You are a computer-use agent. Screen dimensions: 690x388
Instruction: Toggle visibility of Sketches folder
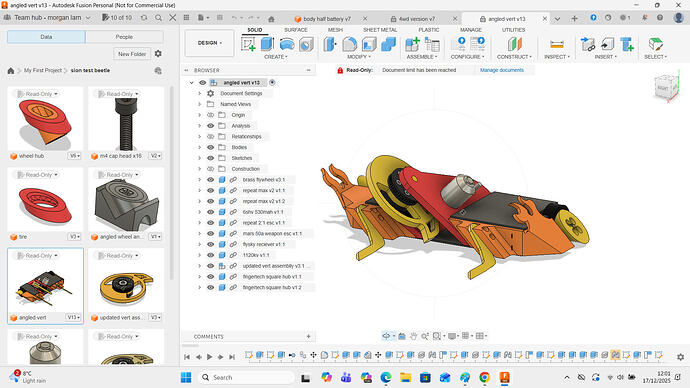click(210, 158)
